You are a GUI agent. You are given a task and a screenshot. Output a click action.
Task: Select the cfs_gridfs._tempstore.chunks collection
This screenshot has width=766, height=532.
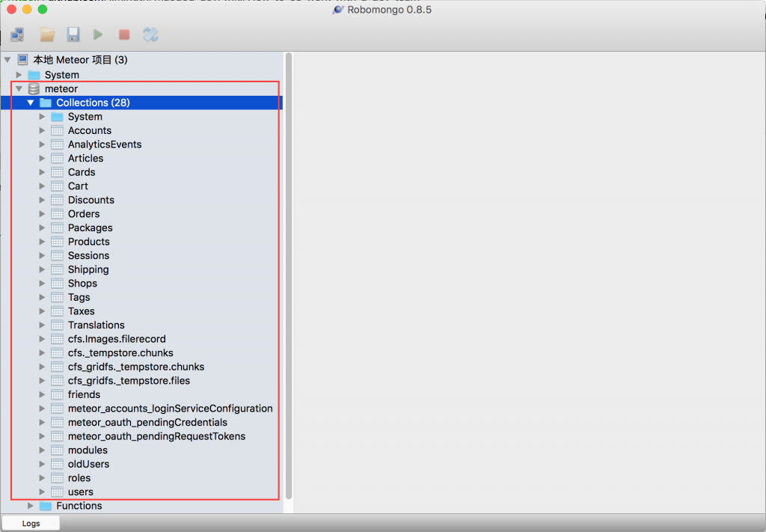click(136, 367)
